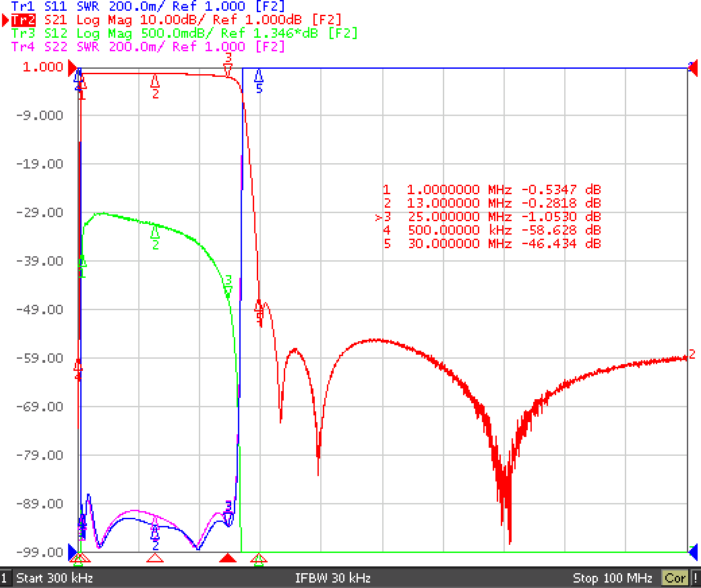
Task: Select red marker 4 near -59 dB
Action: point(78,370)
